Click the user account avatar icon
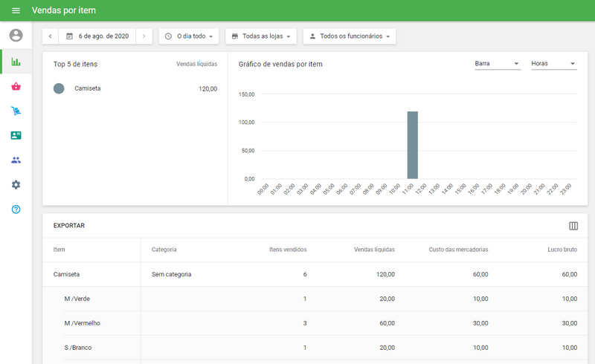595x364 pixels. (x=16, y=35)
